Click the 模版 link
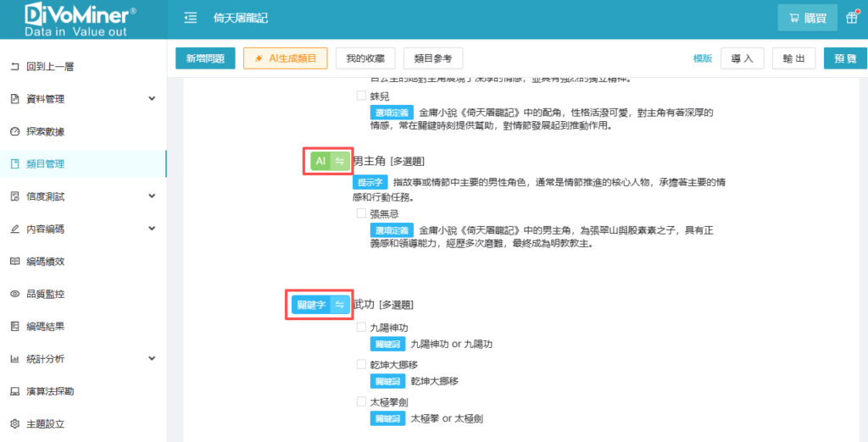The width and height of the screenshot is (868, 442). [x=702, y=58]
